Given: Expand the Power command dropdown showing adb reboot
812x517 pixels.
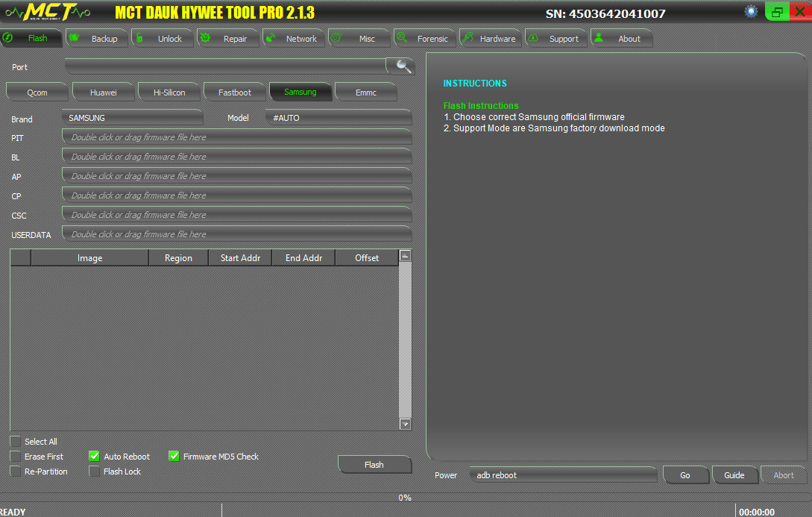Looking at the screenshot, I should 562,474.
